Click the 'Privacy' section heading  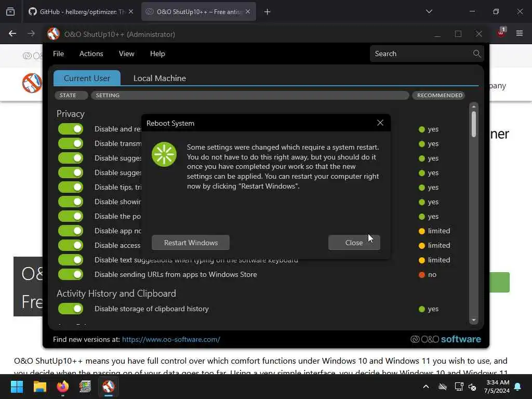click(x=70, y=114)
